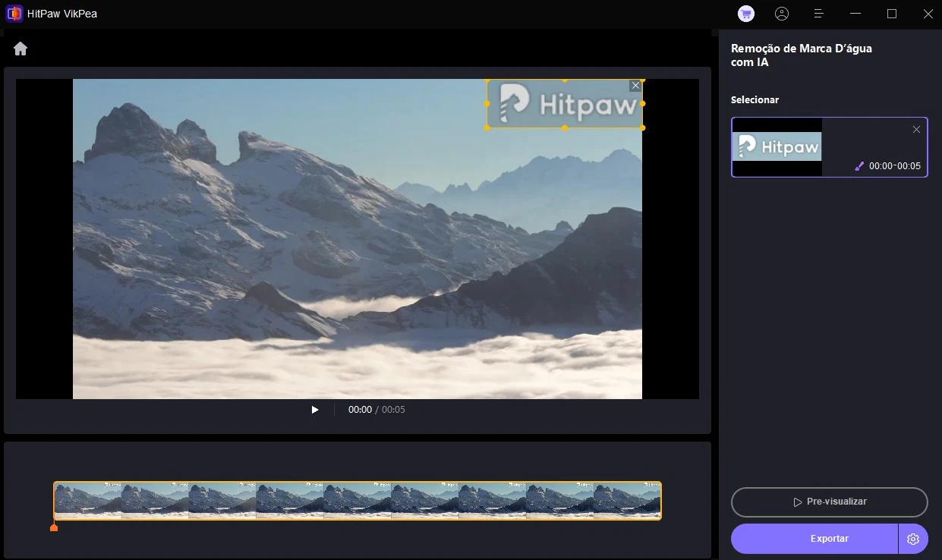Click the bottom-middle handle of selection box
942x560 pixels.
[565, 127]
